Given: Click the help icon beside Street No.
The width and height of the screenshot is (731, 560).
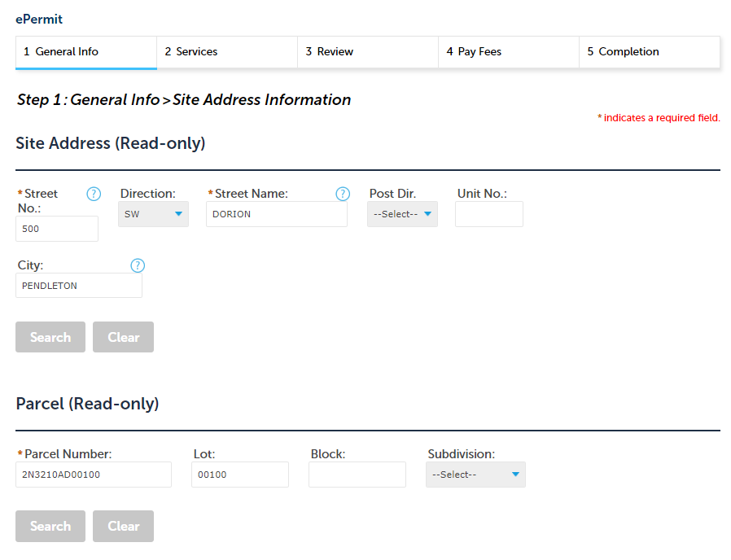Looking at the screenshot, I should coord(94,194).
